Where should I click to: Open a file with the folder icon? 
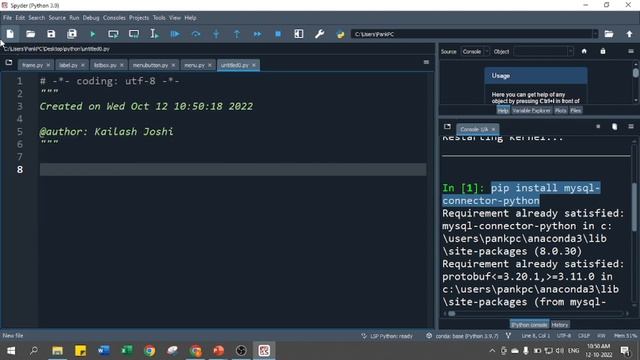tap(31, 34)
